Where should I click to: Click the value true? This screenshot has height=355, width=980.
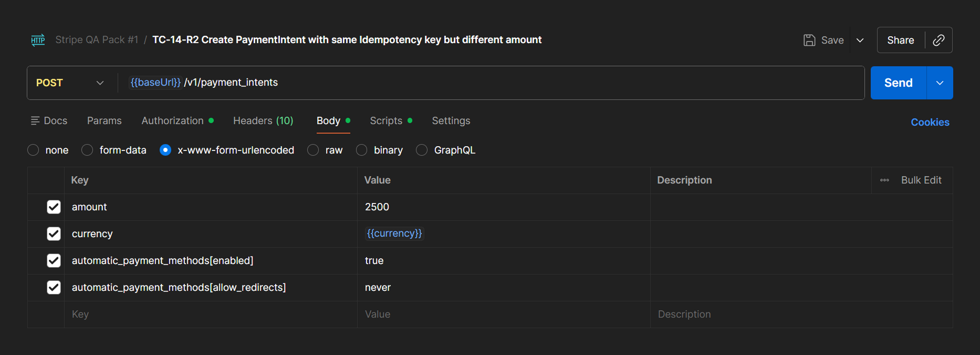[x=374, y=260]
